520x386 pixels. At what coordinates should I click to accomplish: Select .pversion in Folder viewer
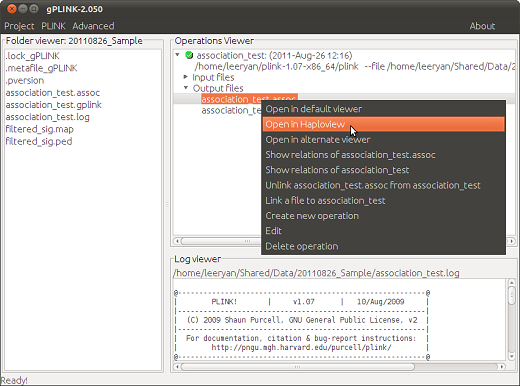tap(25, 81)
